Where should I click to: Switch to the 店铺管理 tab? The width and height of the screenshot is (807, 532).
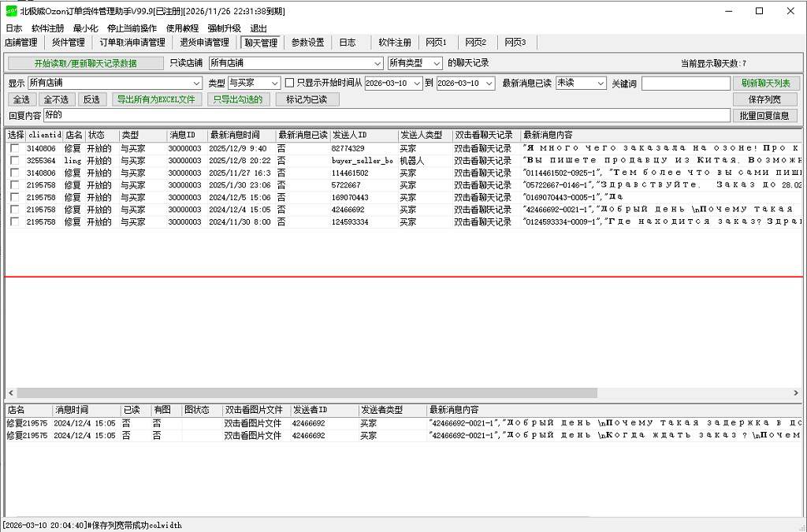21,43
